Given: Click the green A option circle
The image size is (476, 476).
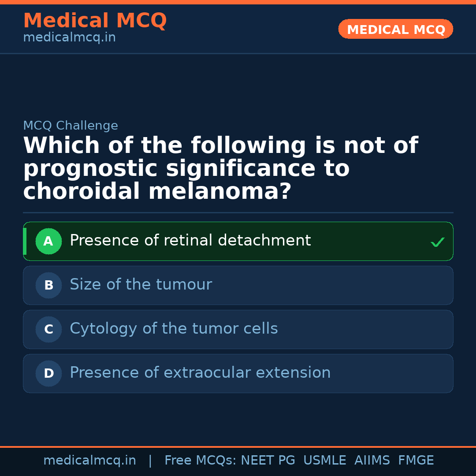Looking at the screenshot, I should 48,241.
